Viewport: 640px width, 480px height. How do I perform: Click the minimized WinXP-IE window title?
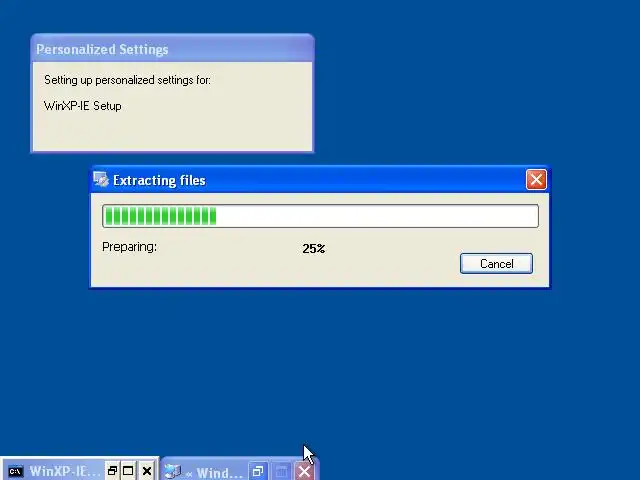point(64,471)
